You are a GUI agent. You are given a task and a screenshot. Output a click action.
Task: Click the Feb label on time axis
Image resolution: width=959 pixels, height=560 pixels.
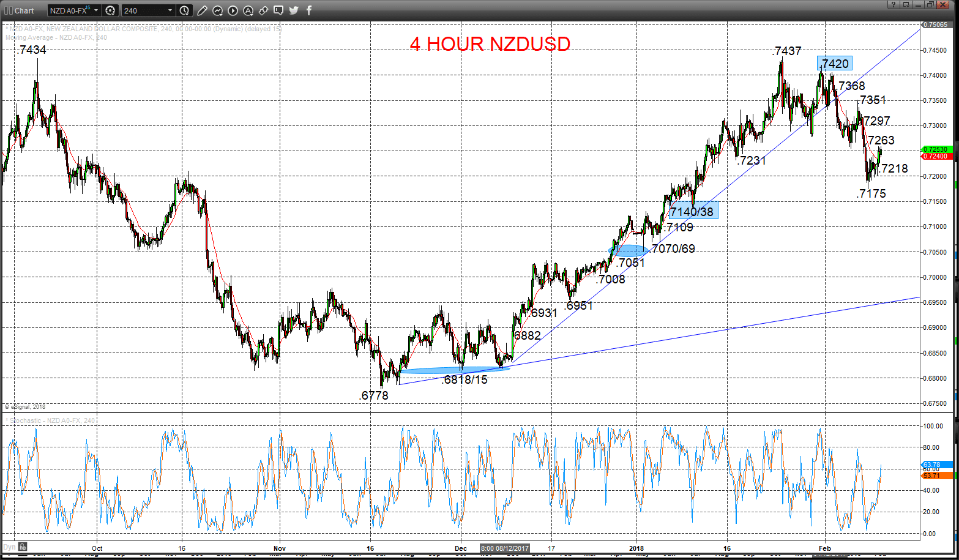(x=825, y=548)
